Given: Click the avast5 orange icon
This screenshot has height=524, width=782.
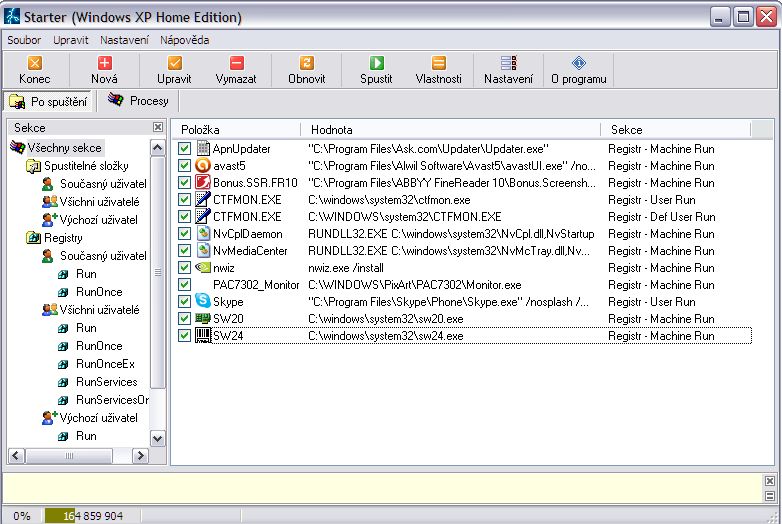Looking at the screenshot, I should pyautogui.click(x=202, y=165).
